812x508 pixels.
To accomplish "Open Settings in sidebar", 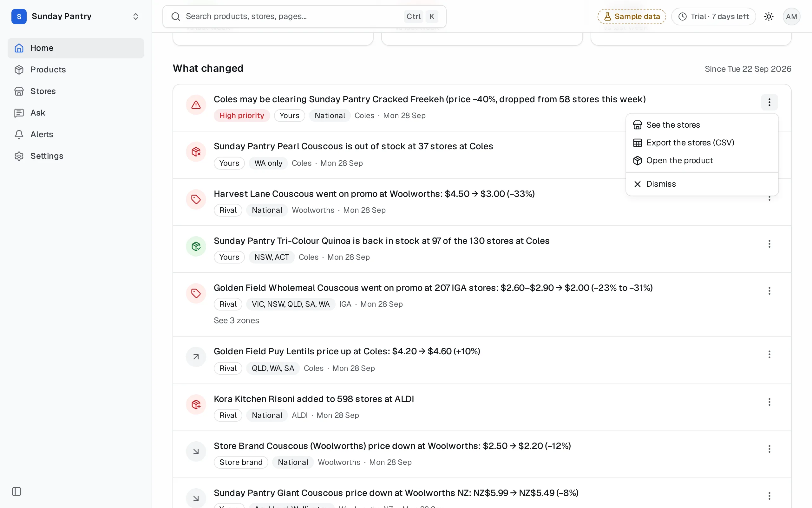I will 75,156.
